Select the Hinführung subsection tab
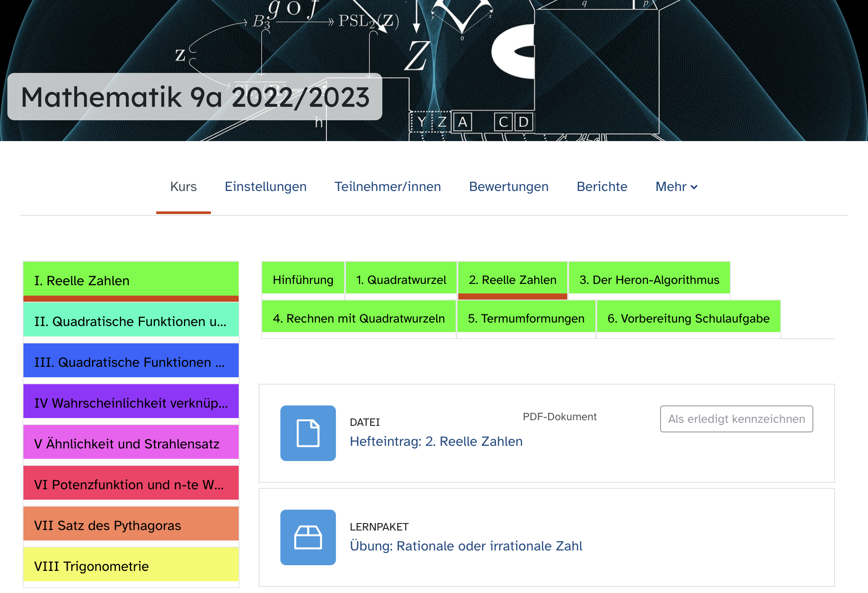This screenshot has height=593, width=868. [x=303, y=280]
